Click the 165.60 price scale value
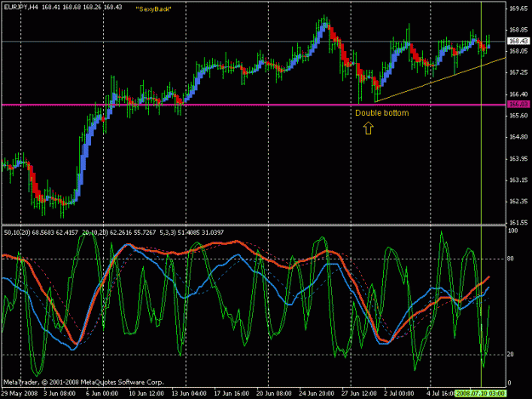532x399 pixels. 518,116
